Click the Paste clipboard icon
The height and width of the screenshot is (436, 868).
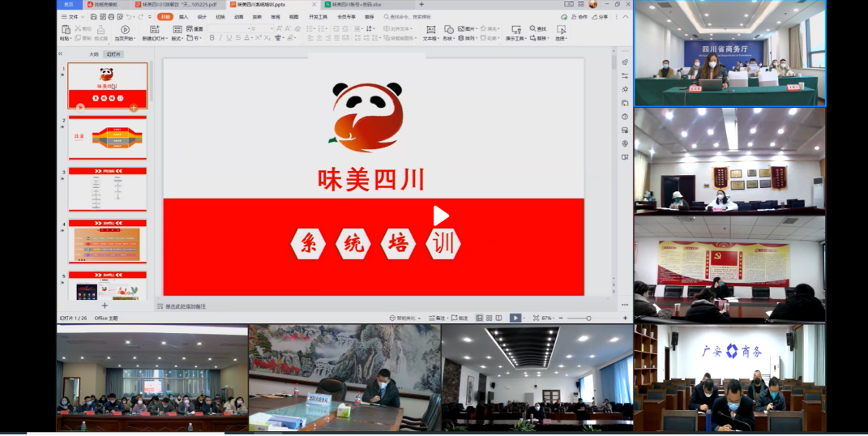[x=66, y=29]
